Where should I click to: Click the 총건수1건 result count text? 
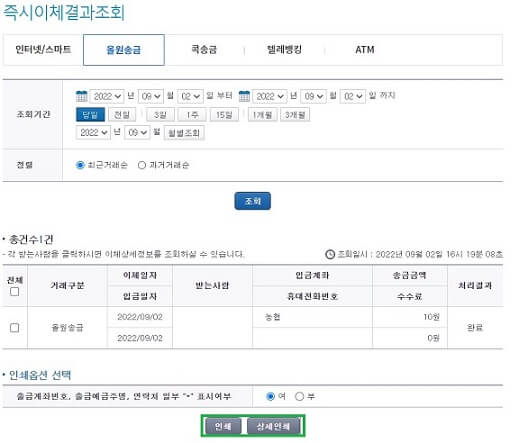click(x=31, y=239)
